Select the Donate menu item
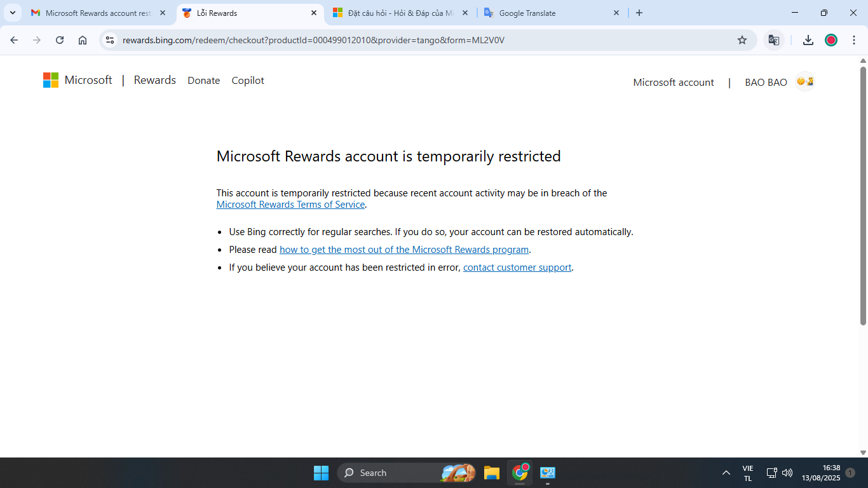Viewport: 868px width, 488px height. click(203, 80)
